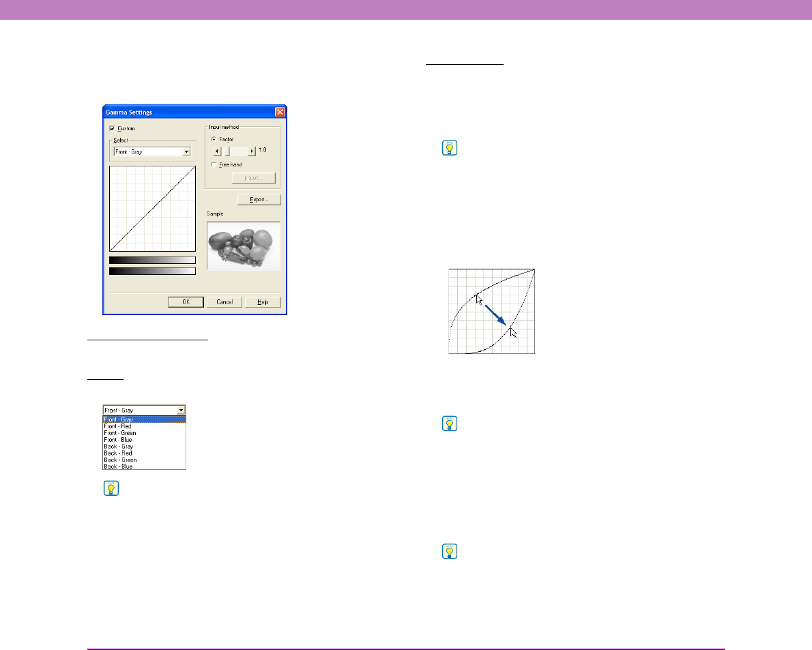This screenshot has height=650, width=812.
Task: Click the lower grayscale gradient bar
Action: pos(152,271)
